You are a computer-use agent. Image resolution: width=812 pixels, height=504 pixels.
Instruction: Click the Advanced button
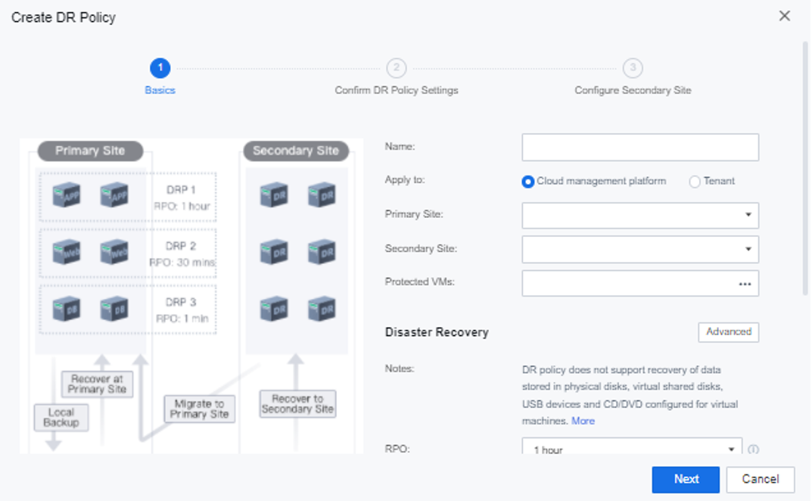tap(728, 332)
